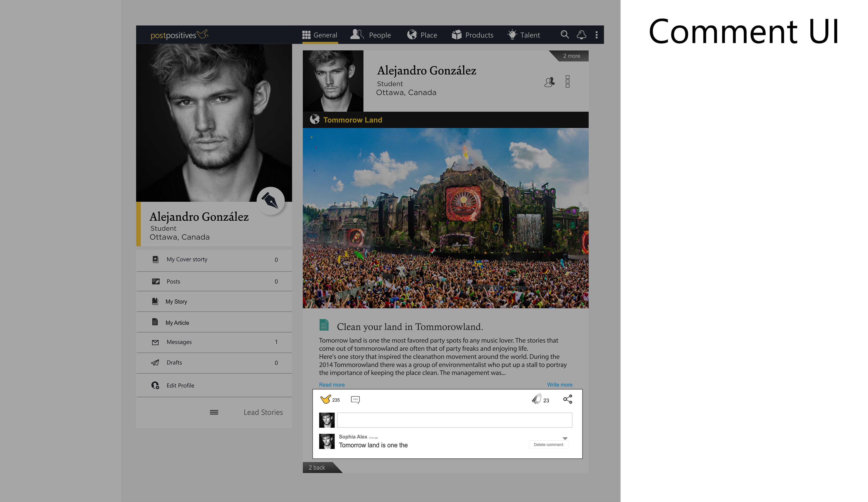The image size is (868, 502).
Task: Click the share icon on the post
Action: coord(568,399)
